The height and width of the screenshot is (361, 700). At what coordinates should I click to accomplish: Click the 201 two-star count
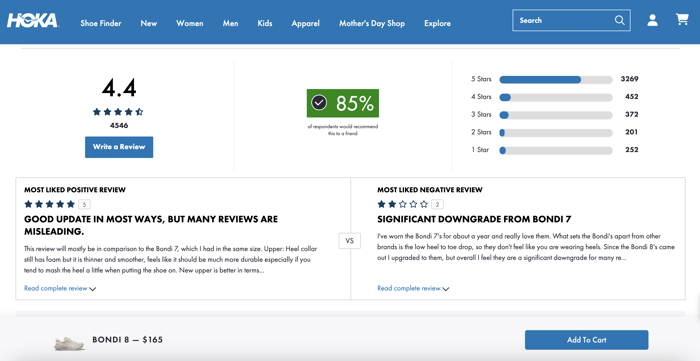pyautogui.click(x=632, y=132)
